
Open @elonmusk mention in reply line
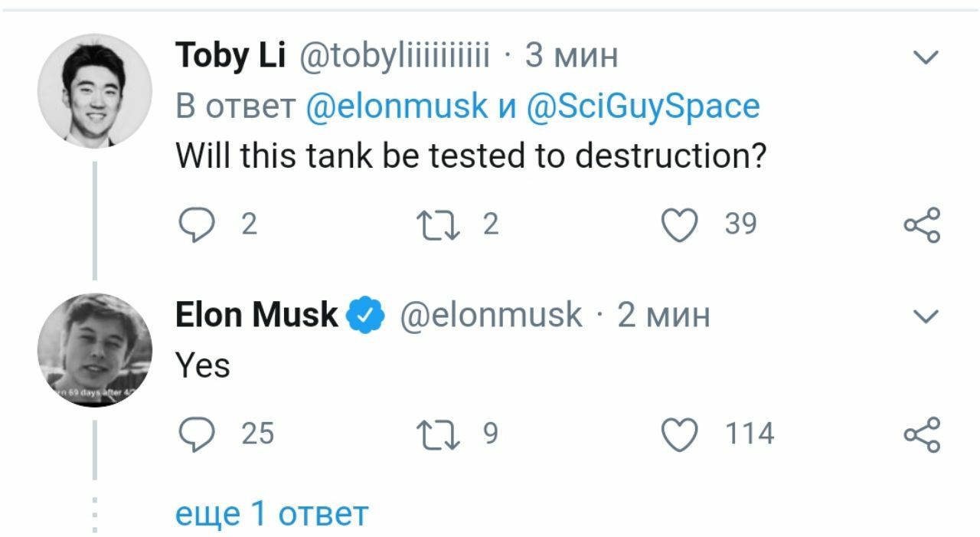(x=397, y=106)
